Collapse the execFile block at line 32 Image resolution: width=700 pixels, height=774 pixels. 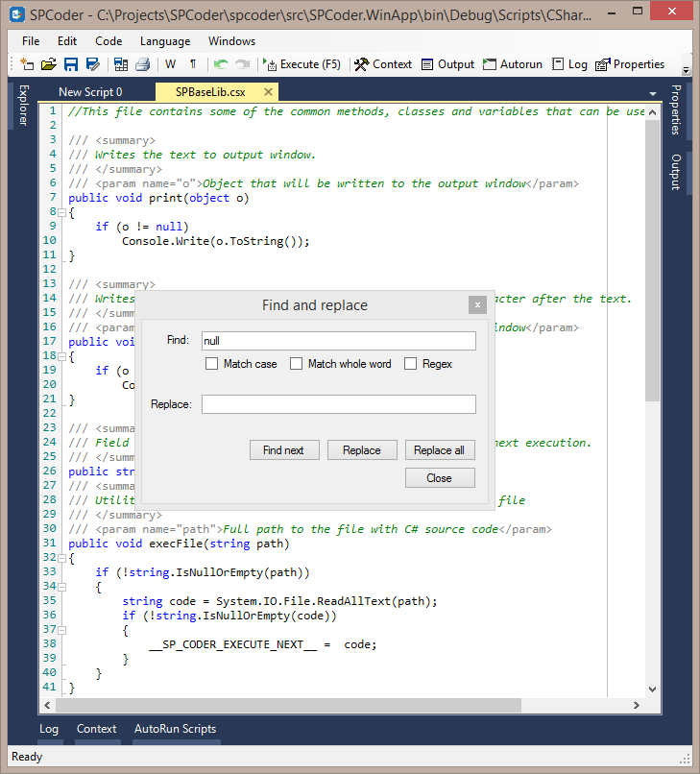coord(61,558)
